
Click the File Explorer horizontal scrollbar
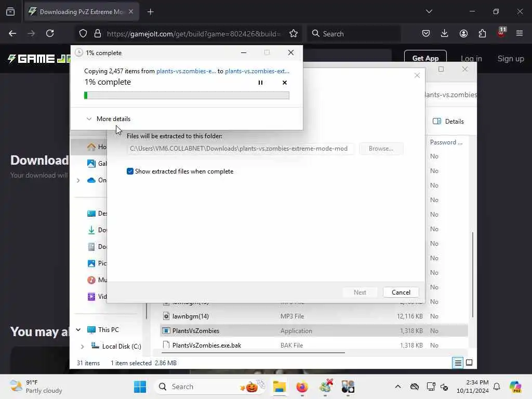coord(253,353)
